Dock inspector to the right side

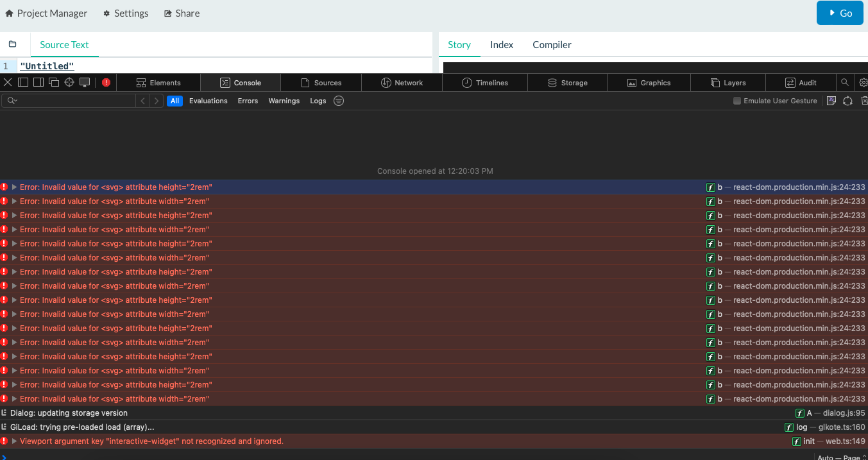point(38,82)
